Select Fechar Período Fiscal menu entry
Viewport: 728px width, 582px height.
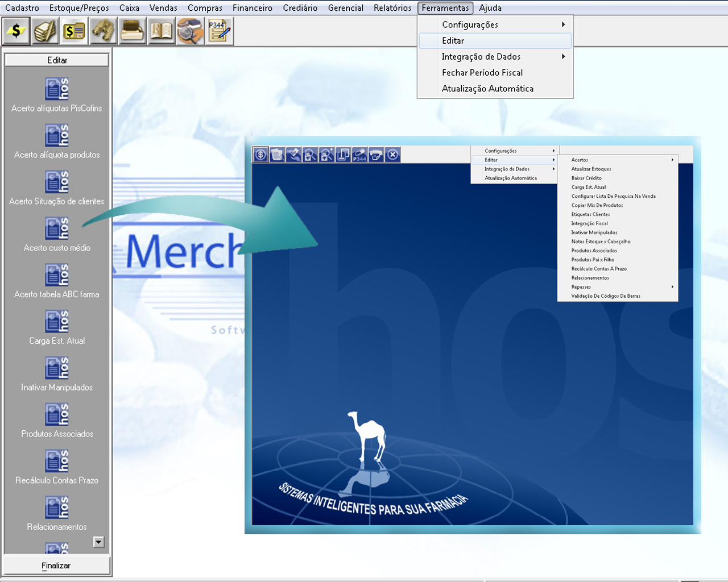[482, 73]
